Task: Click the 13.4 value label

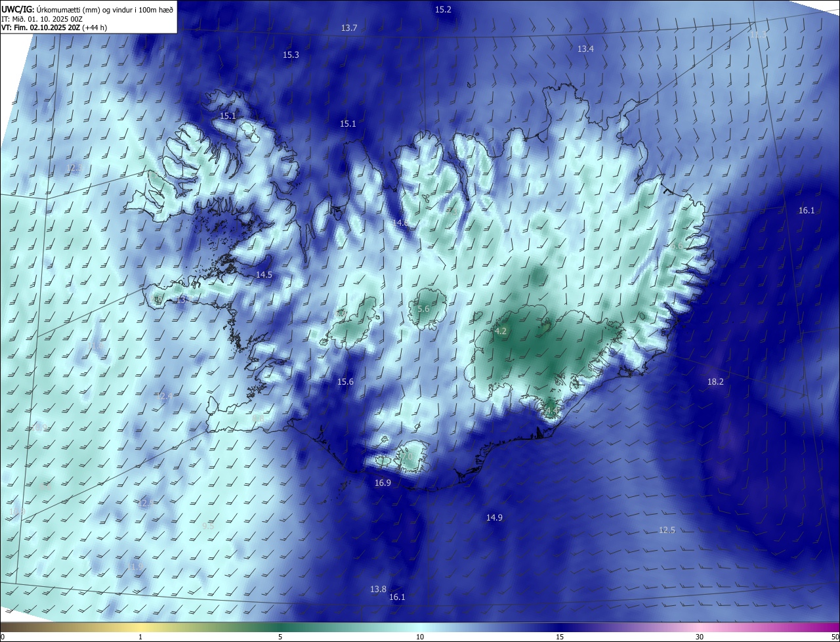Action: [x=585, y=49]
